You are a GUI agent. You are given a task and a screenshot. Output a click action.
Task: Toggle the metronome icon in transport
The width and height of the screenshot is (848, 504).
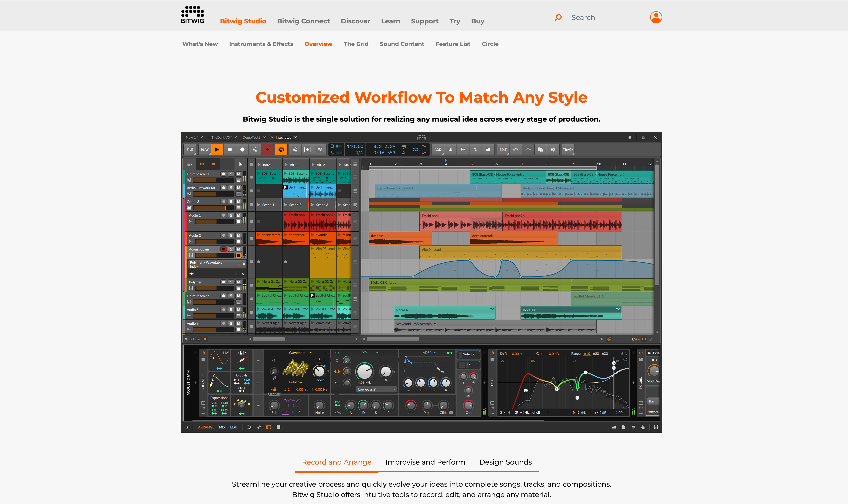(403, 153)
